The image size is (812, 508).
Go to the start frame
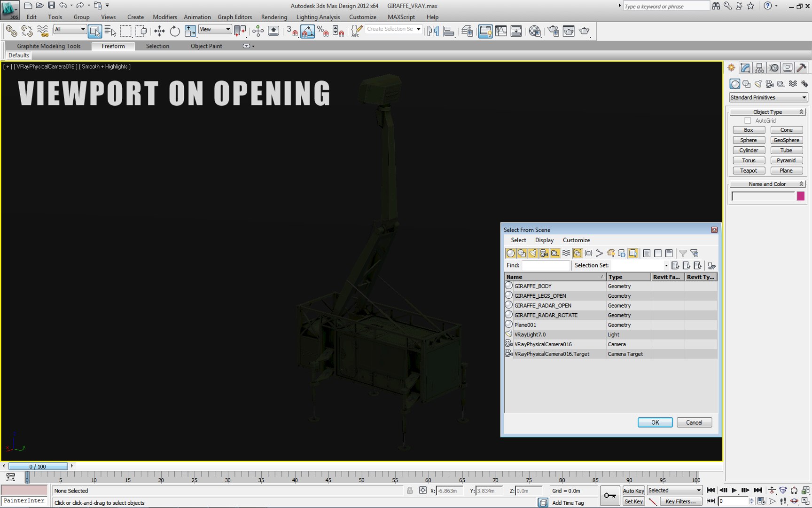(x=711, y=491)
